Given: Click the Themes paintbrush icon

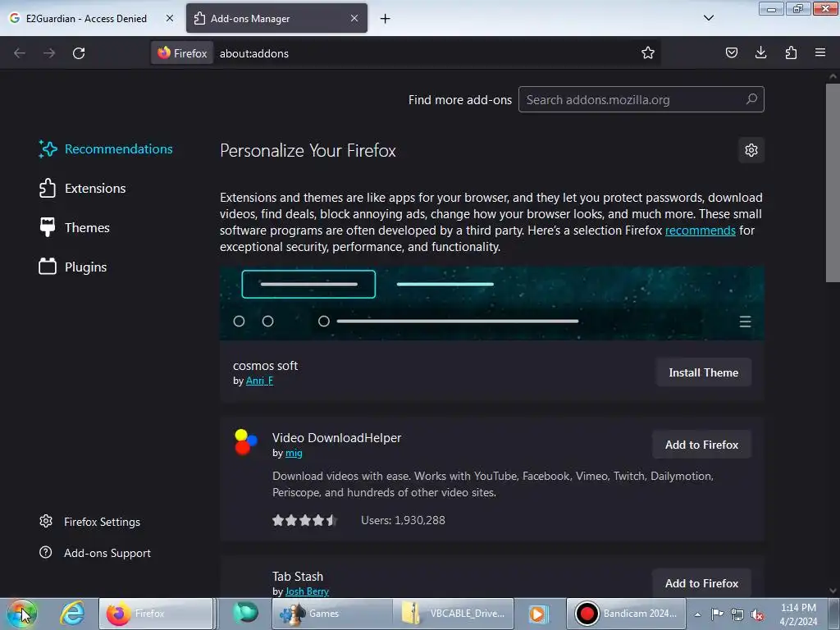Looking at the screenshot, I should 47,227.
